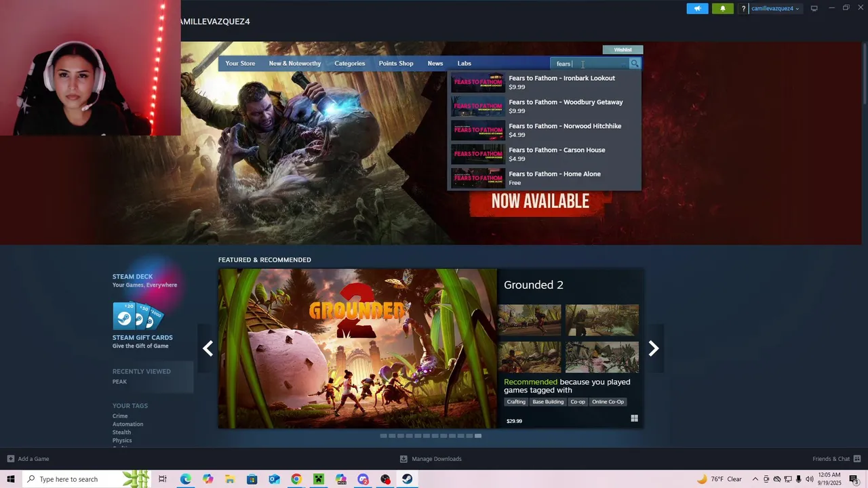Click weather 76°F Clear widget
868x488 pixels.
(719, 479)
